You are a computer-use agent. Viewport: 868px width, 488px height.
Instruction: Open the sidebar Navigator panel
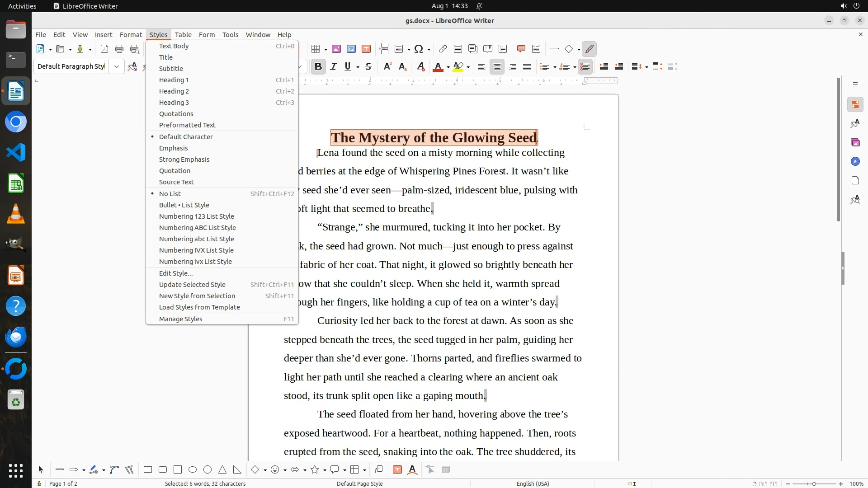coord(855,161)
